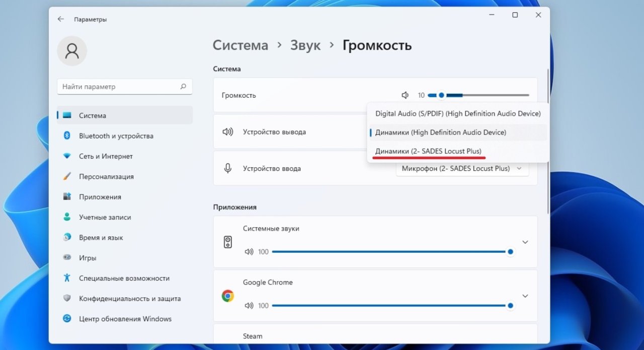Select Динамики (2- SADES Locust Plus) output
Viewport: 644px width, 350px height.
point(428,151)
